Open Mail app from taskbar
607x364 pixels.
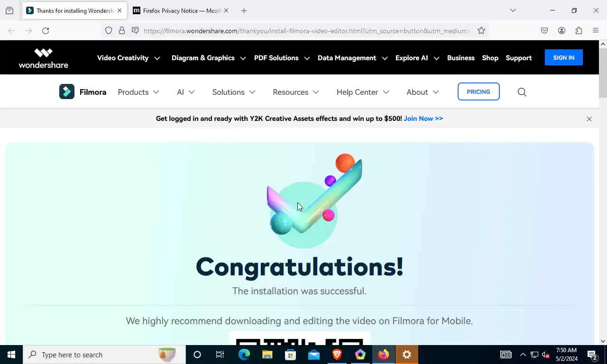(x=314, y=355)
